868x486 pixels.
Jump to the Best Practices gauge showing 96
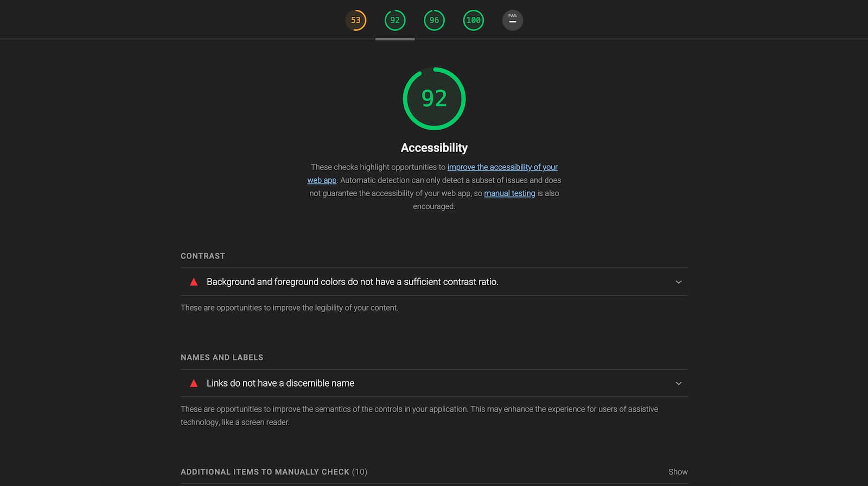coord(434,20)
